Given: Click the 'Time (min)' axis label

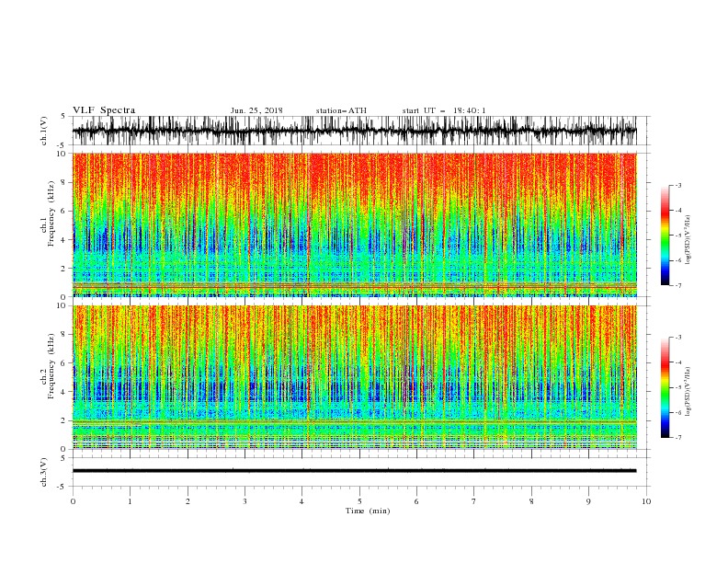Looking at the screenshot, I should click(x=368, y=511).
